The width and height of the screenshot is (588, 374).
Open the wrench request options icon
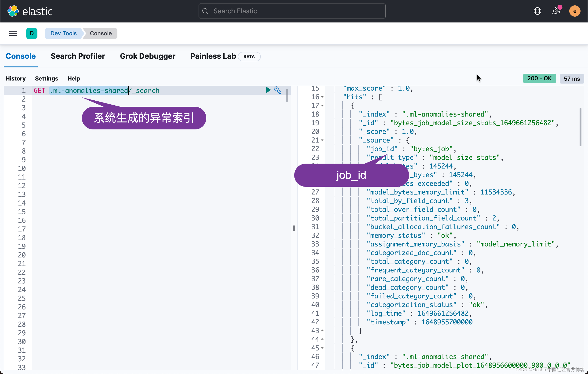pos(278,90)
